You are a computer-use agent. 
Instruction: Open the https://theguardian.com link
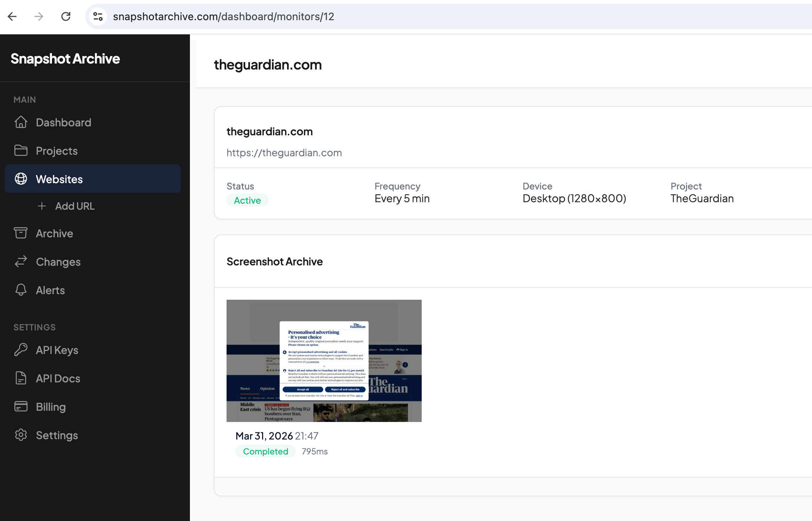coord(284,153)
